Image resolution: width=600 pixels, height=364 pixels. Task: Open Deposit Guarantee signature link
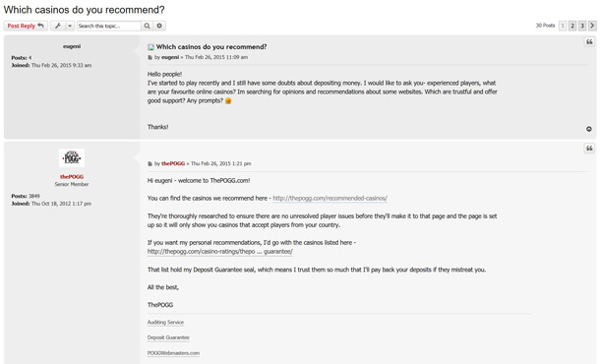tap(168, 337)
